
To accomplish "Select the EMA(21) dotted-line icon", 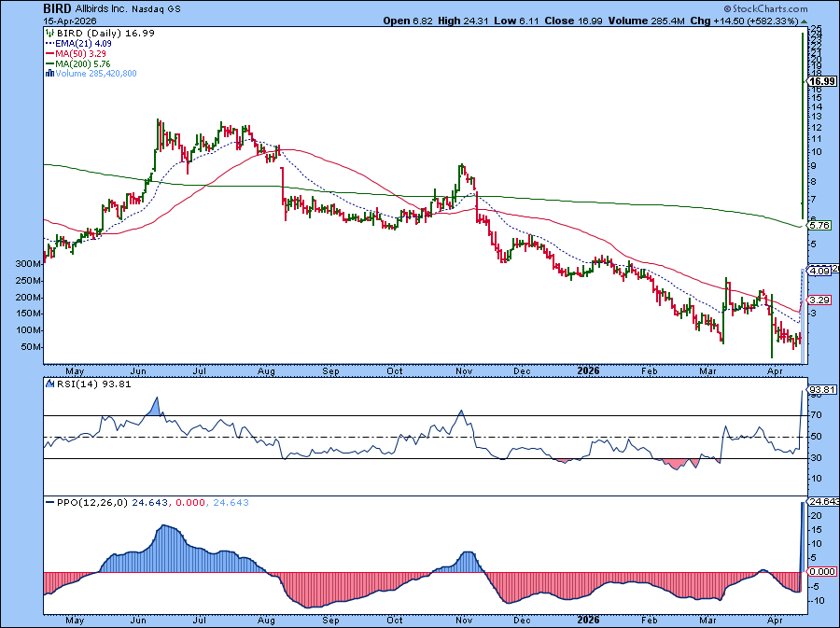I will click(x=49, y=43).
